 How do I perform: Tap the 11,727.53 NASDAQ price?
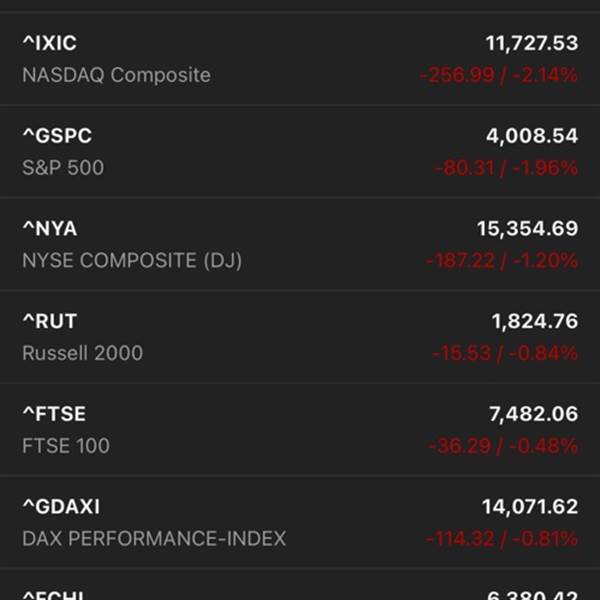click(532, 43)
